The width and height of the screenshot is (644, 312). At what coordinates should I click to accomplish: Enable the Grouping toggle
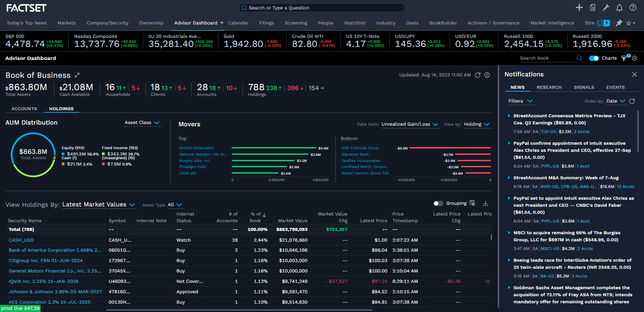tap(438, 203)
